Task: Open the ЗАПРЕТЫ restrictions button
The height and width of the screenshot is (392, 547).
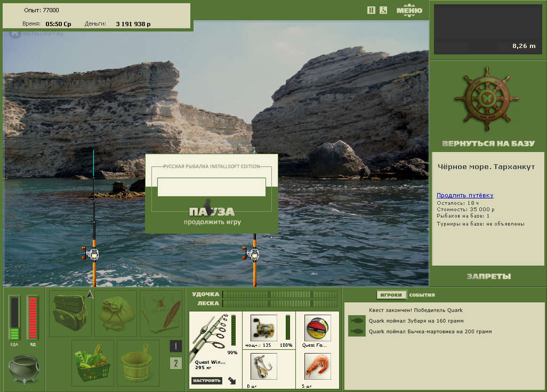Action: [x=489, y=277]
